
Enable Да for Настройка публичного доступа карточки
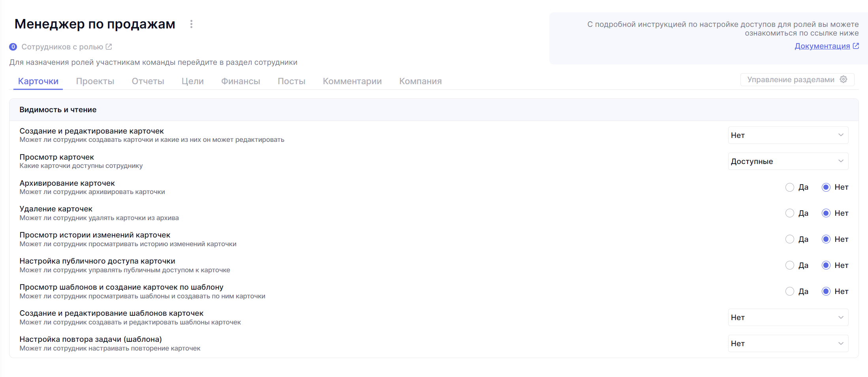790,266
